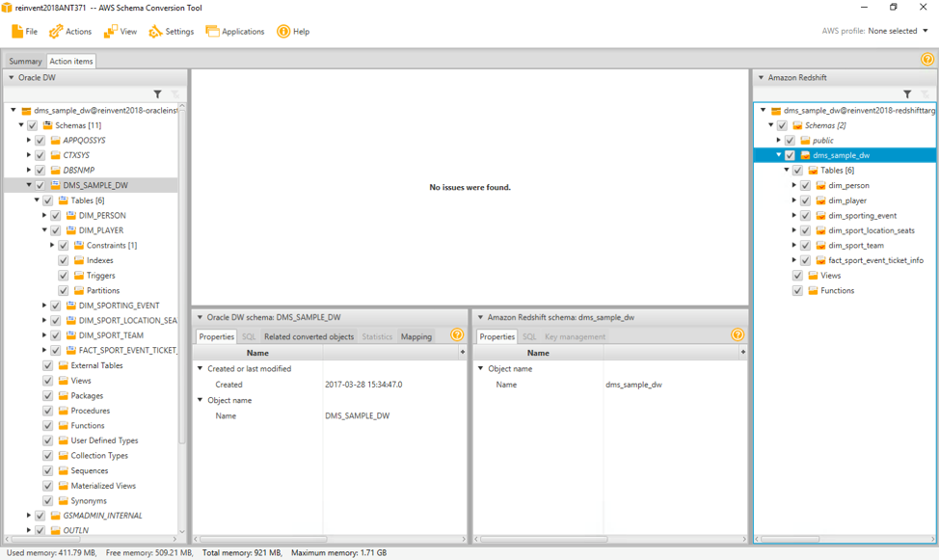Select the Views folder icon in Oracle tree
939x560 pixels.
coord(64,381)
